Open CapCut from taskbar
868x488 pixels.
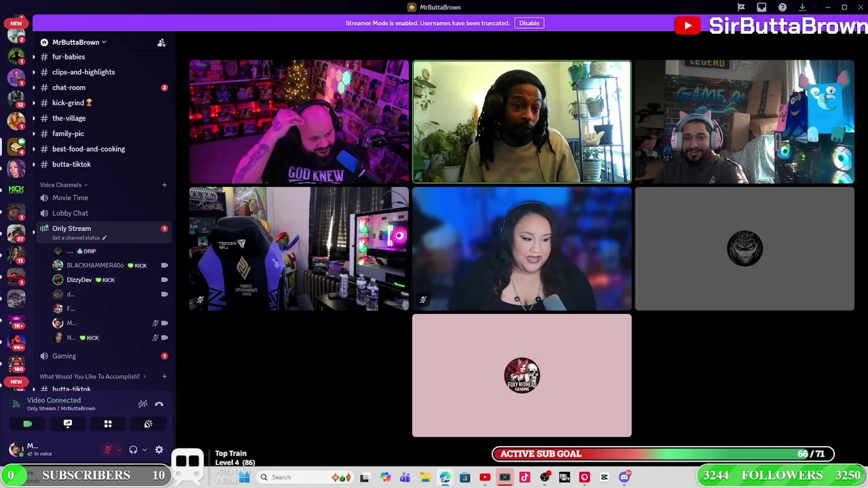click(x=604, y=477)
